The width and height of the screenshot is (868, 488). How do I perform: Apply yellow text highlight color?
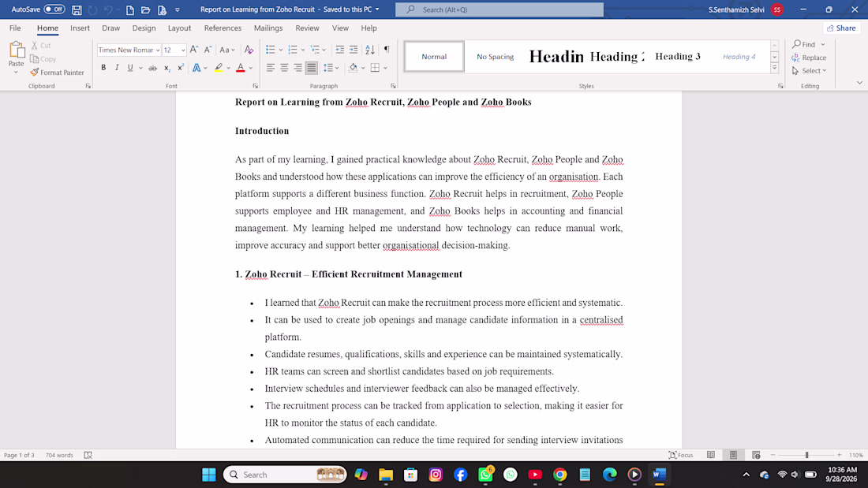219,68
